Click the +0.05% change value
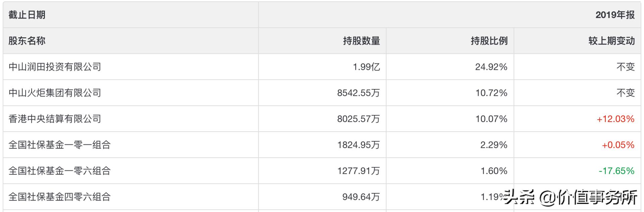644x212 pixels. pos(618,145)
